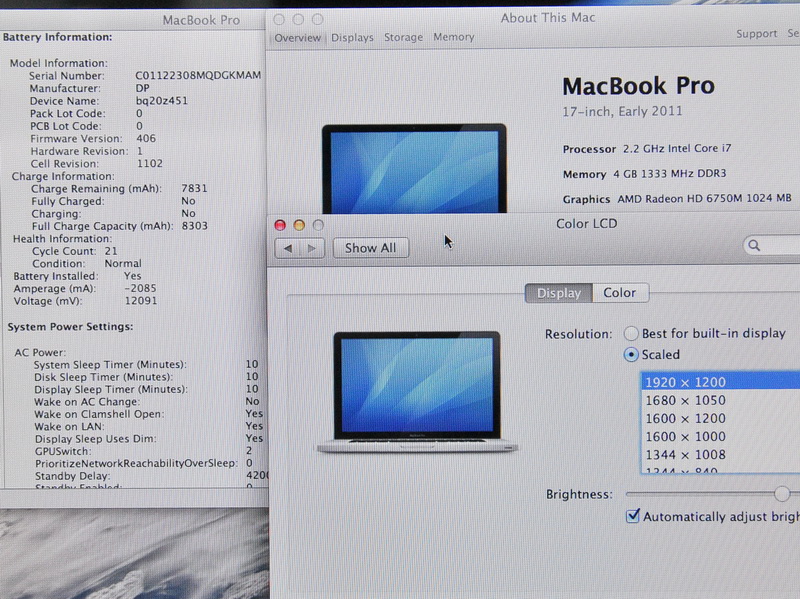Image resolution: width=800 pixels, height=599 pixels.
Task: Select Best for built-in display option
Action: pos(632,333)
